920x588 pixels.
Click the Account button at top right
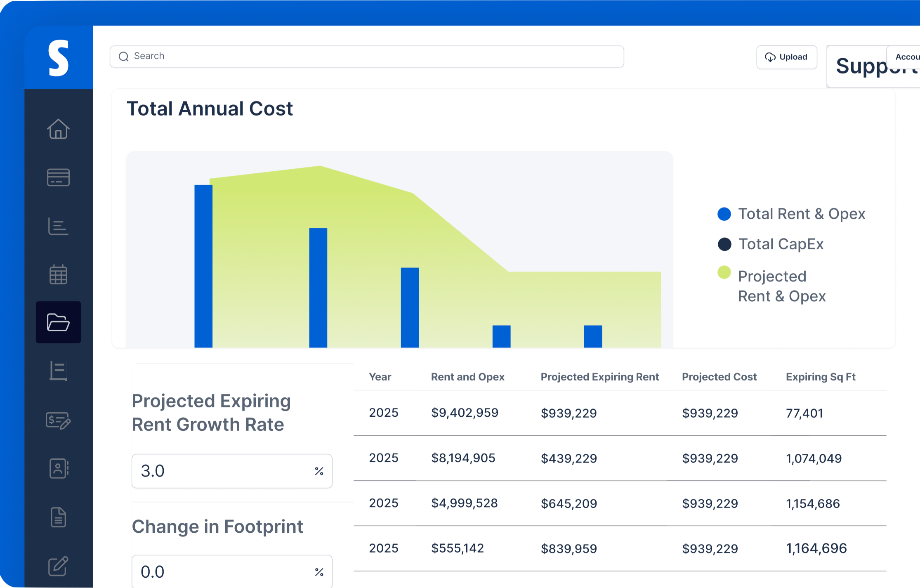click(x=906, y=57)
